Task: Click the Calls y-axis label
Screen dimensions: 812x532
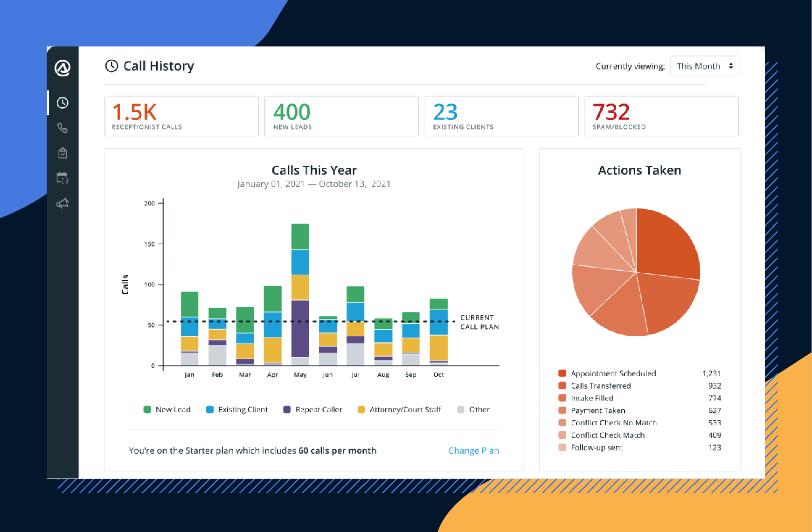Action: 125,284
